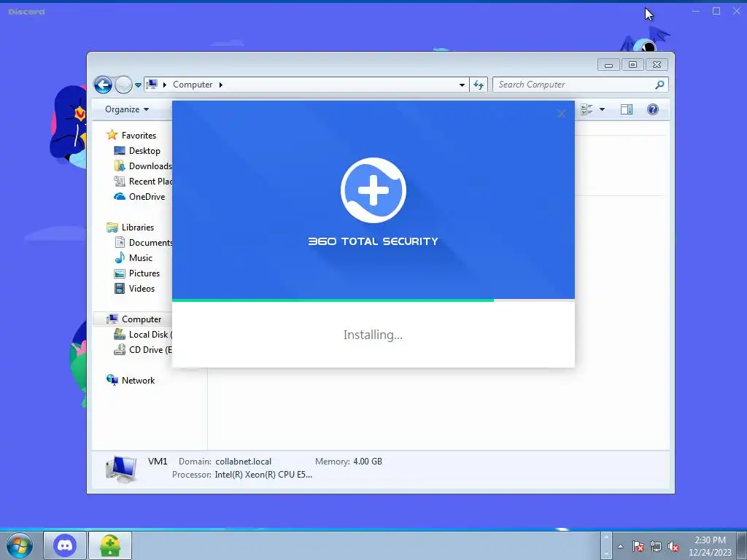This screenshot has height=560, width=747.
Task: Click the Explorer Back navigation arrow
Action: tap(103, 85)
